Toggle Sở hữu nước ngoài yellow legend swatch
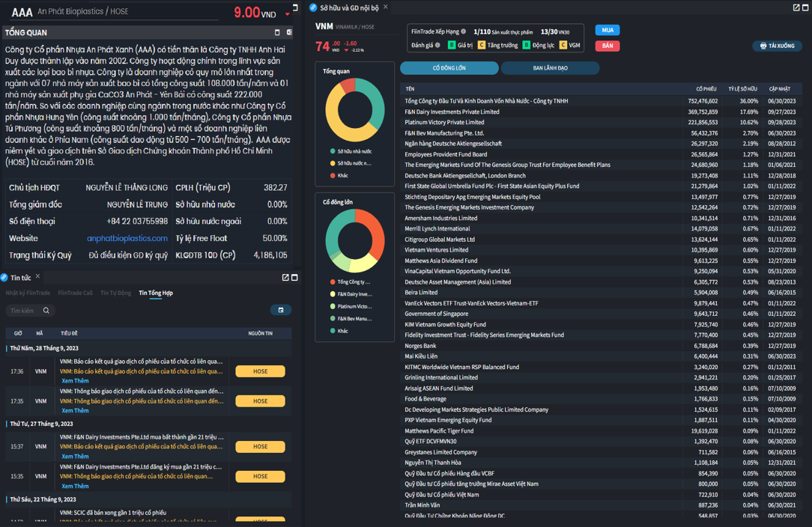The width and height of the screenshot is (812, 527). point(333,163)
